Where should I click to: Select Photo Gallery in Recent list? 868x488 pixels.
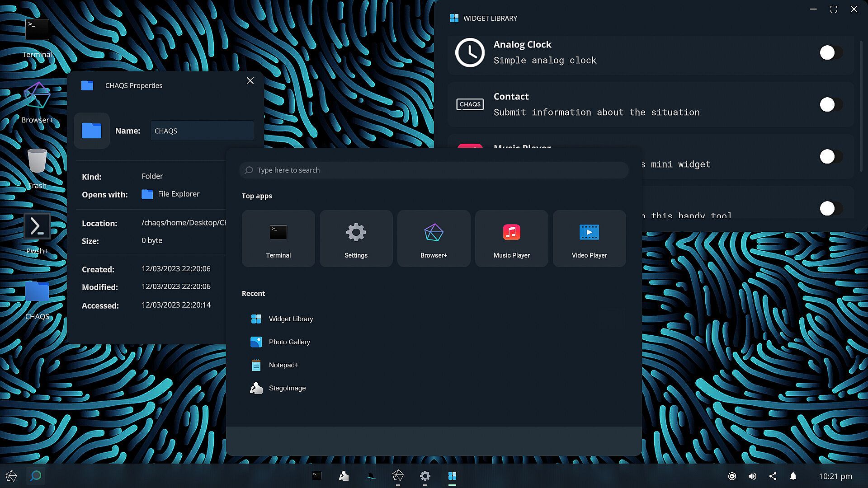289,342
